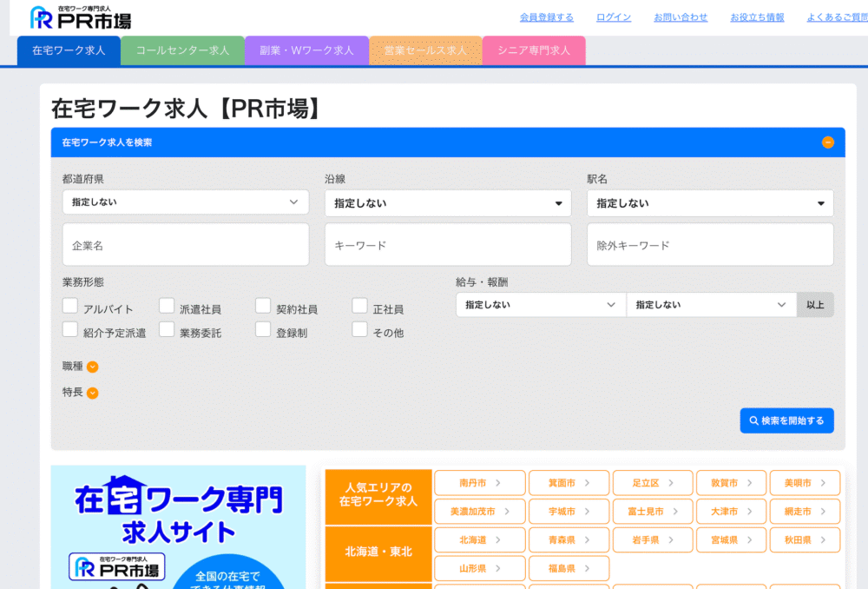
Task: Open the first 給与・報酬 dropdown
Action: 541,305
